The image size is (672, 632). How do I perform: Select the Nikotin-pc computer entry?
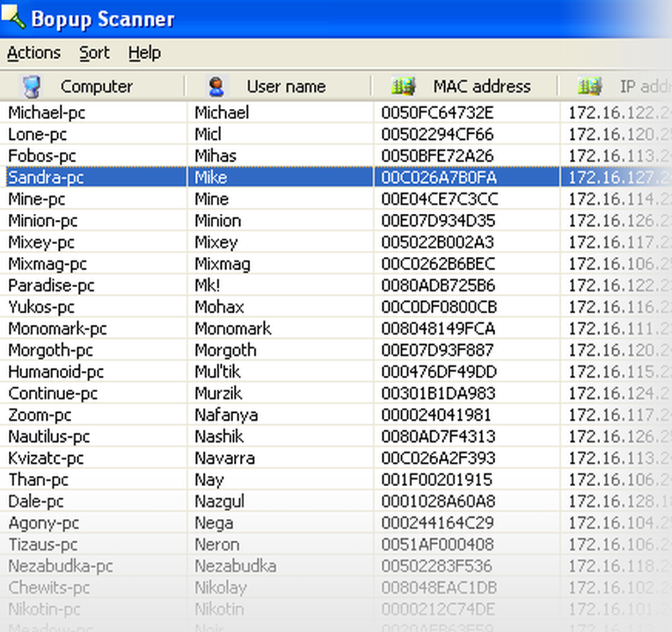[44, 610]
